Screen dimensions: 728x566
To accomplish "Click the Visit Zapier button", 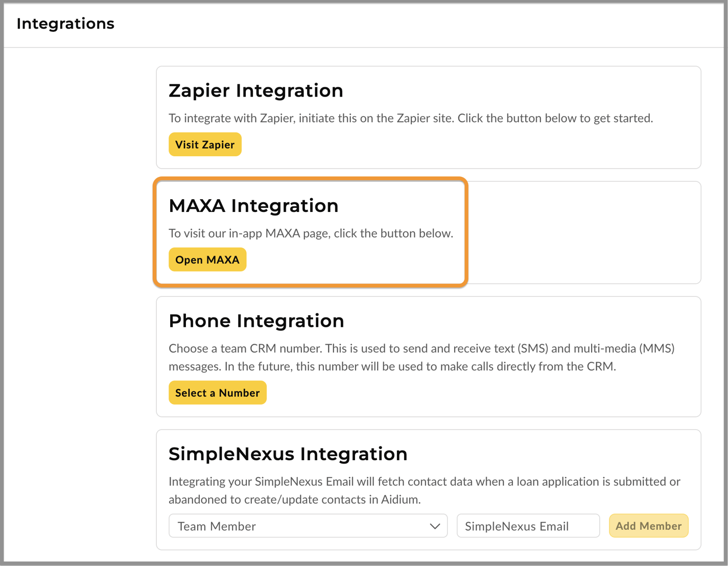I will tap(204, 144).
